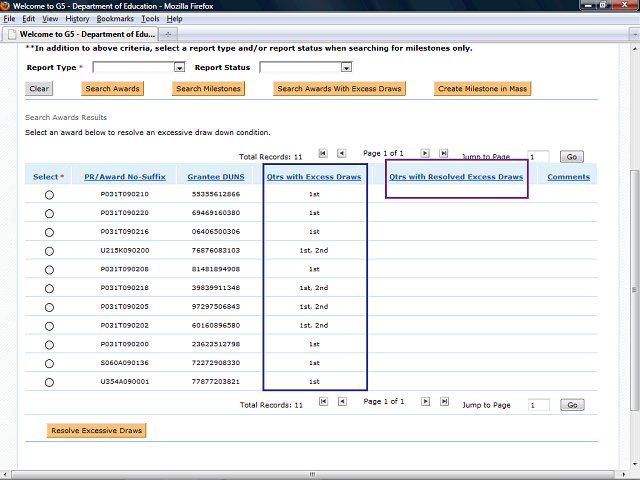This screenshot has height=480, width=640.
Task: Click previous page arrow in top pagination
Action: pos(342,153)
